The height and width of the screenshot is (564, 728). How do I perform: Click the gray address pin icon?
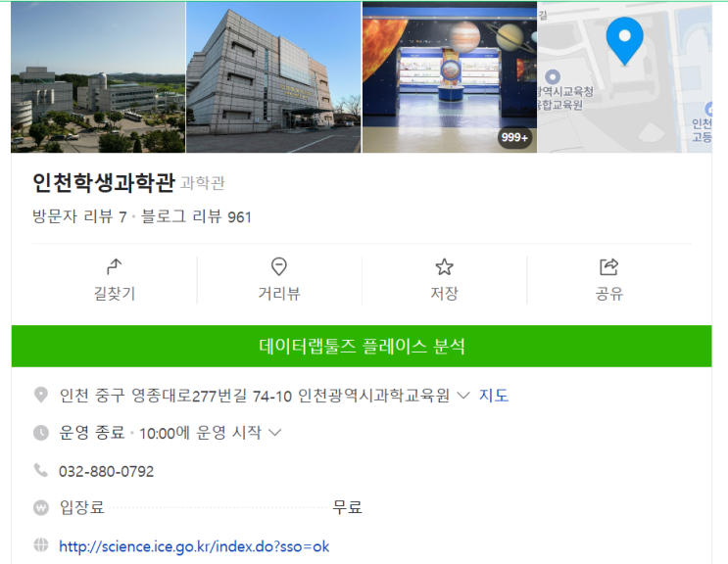point(41,395)
